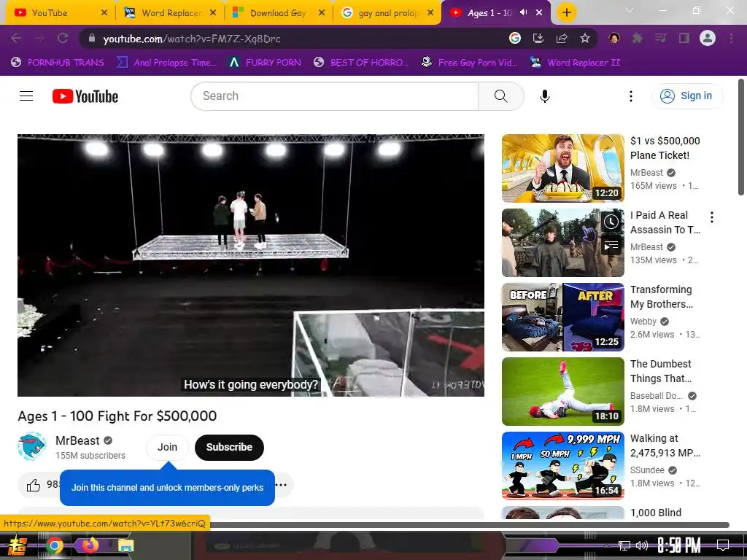Open the media controls icon in Chrome toolbar

pyautogui.click(x=660, y=38)
